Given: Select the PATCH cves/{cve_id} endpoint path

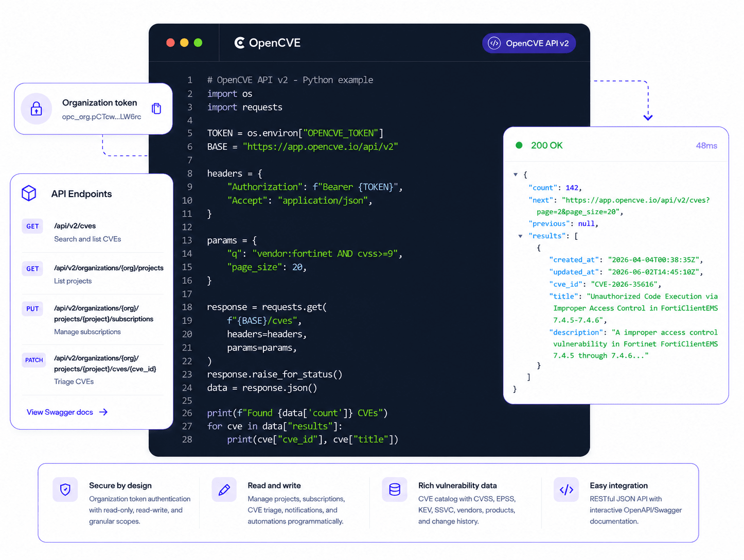Looking at the screenshot, I should 105,363.
